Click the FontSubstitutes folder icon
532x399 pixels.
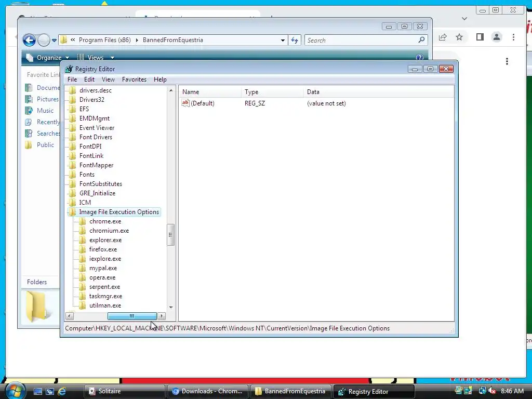point(72,184)
